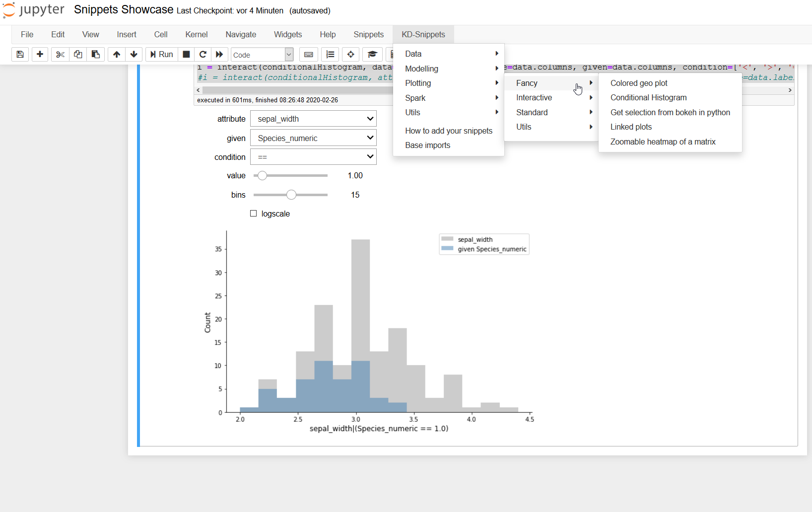Insert Zoomable heatmap of a matrix snippet

tap(670, 142)
